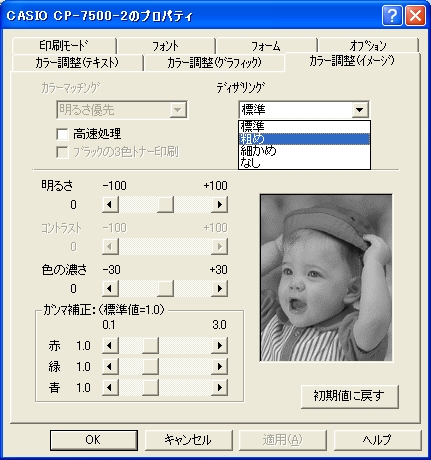Click left arrow of 赤 gamma slider

[x=110, y=346]
